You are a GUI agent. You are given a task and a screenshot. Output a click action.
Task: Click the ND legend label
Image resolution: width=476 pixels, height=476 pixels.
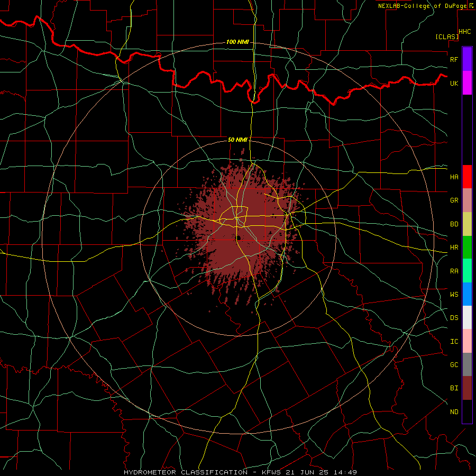pyautogui.click(x=454, y=412)
